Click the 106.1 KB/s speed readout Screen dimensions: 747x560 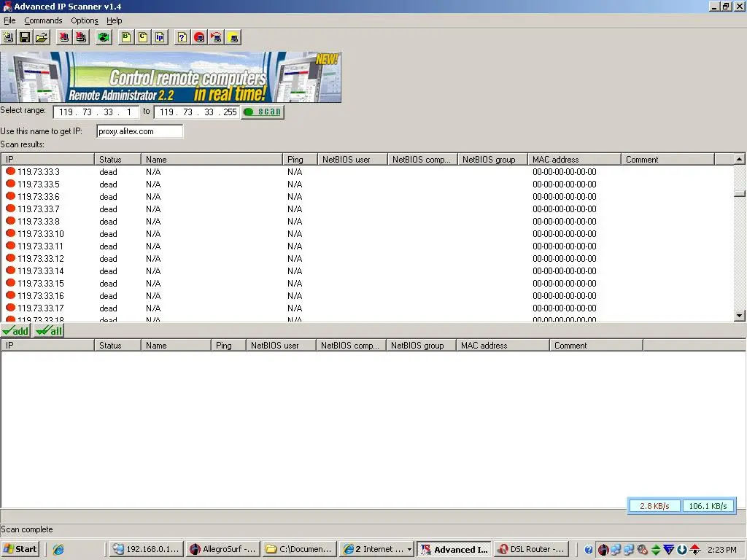(x=708, y=506)
